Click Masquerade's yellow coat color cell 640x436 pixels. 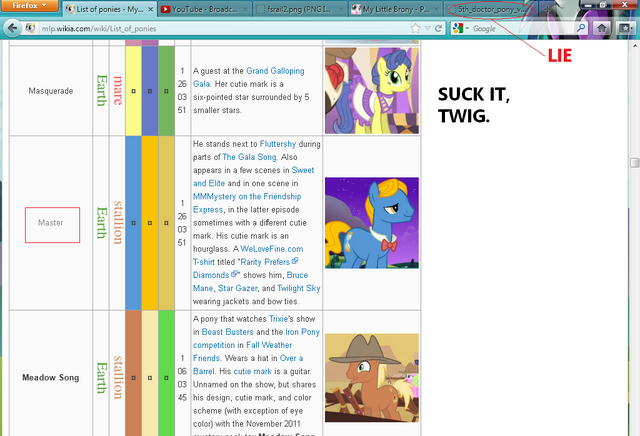pos(133,91)
